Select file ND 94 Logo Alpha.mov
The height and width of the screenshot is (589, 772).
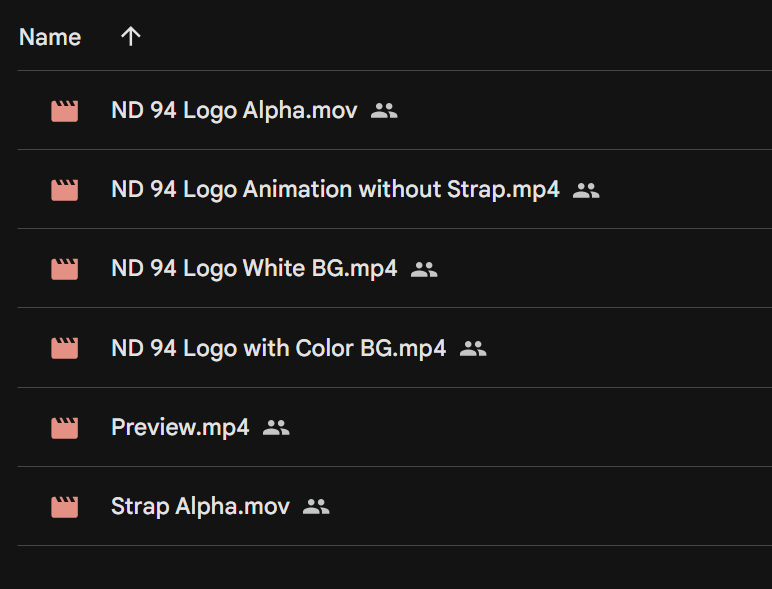(x=234, y=110)
